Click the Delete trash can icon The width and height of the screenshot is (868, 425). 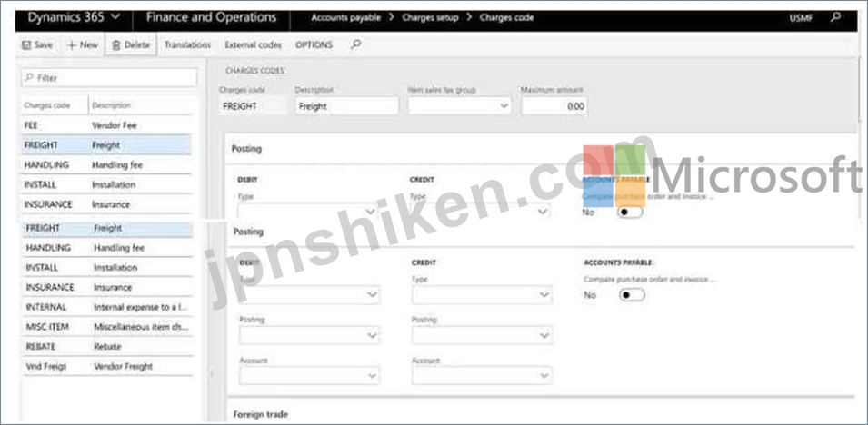(116, 45)
